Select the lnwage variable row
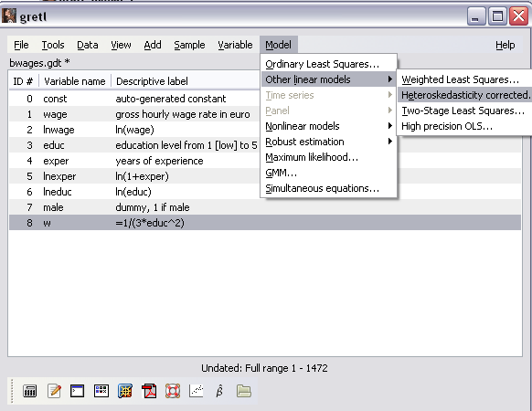532x411 pixels. click(134, 130)
